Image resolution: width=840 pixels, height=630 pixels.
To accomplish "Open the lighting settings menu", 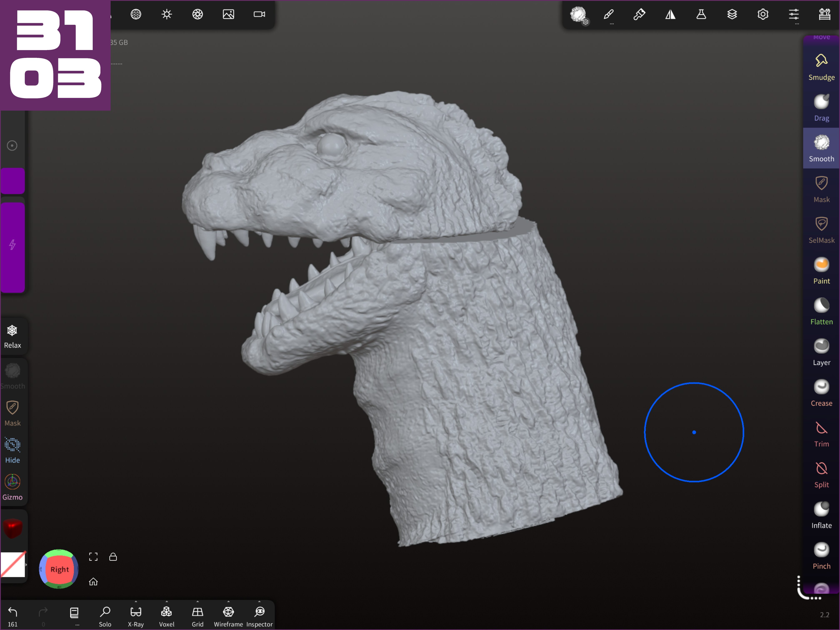I will pos(167,14).
